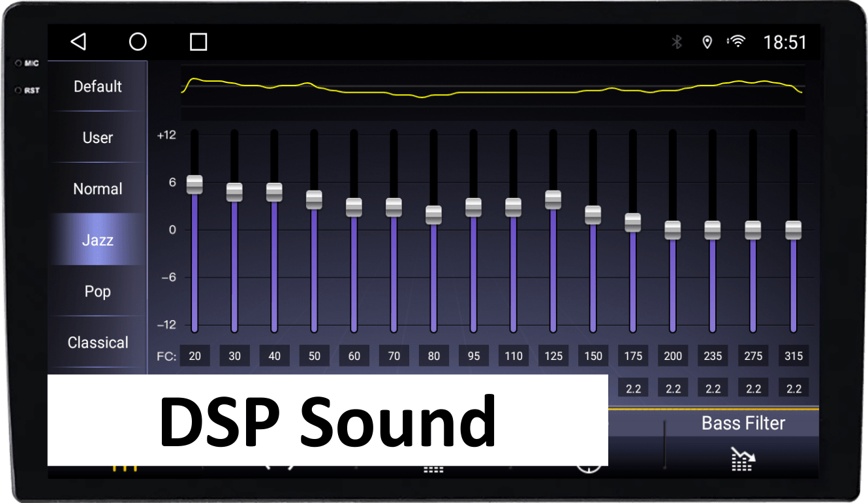868x503 pixels.
Task: Click the 80 Hz band slider handle
Action: (x=433, y=215)
